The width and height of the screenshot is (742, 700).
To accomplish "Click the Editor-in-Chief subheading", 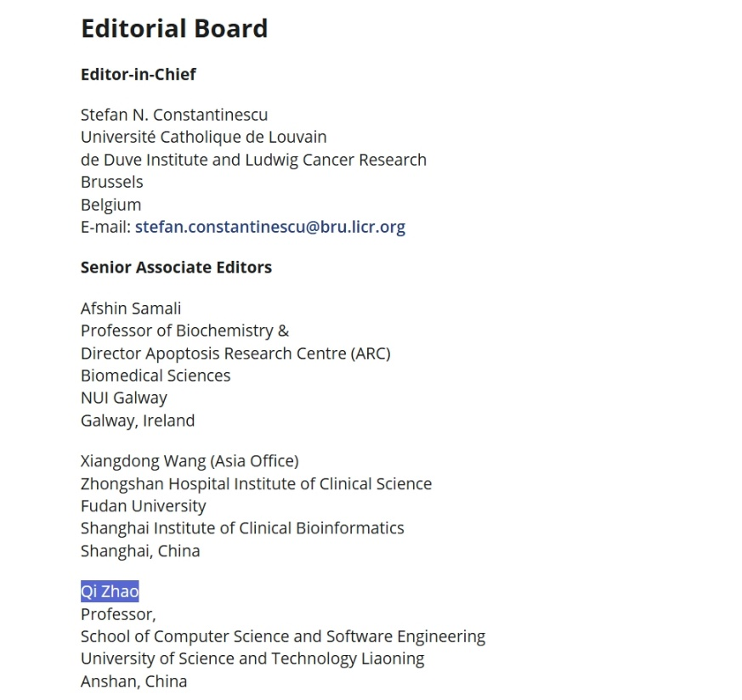I will click(x=138, y=75).
